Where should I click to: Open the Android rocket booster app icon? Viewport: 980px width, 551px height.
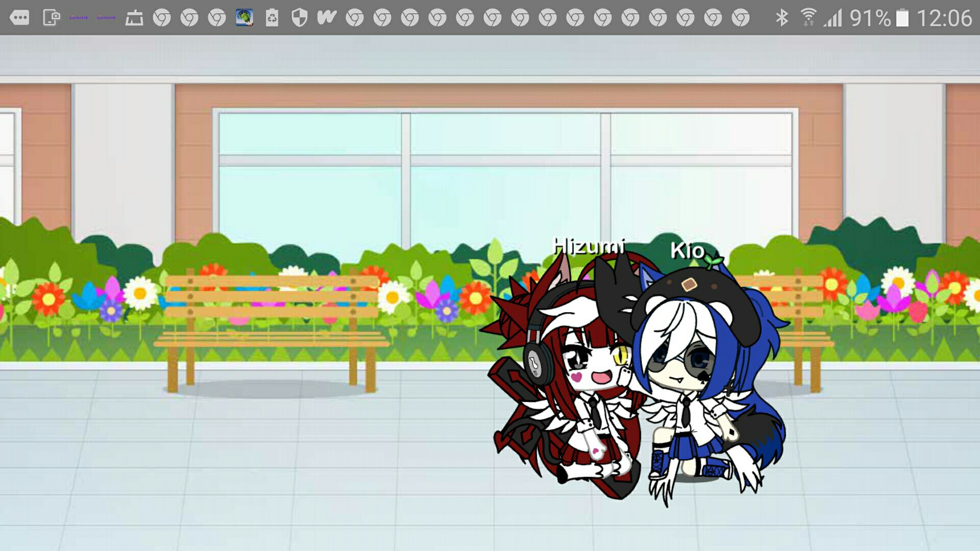[244, 18]
